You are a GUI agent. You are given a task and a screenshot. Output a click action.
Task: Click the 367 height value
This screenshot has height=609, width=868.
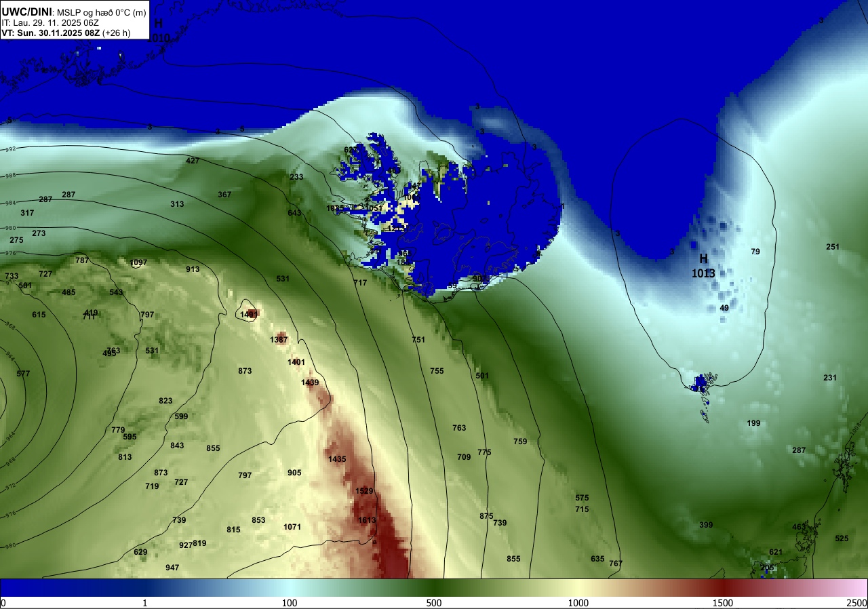(x=224, y=195)
